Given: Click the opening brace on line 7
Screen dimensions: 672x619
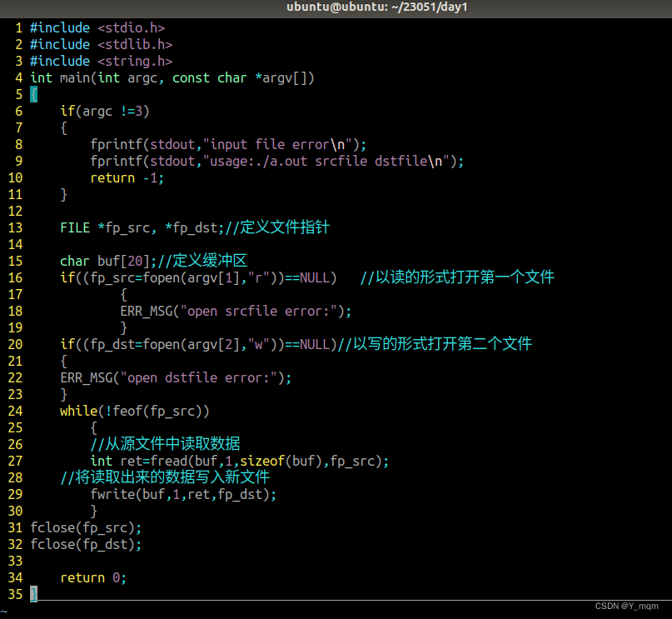Looking at the screenshot, I should point(64,128).
